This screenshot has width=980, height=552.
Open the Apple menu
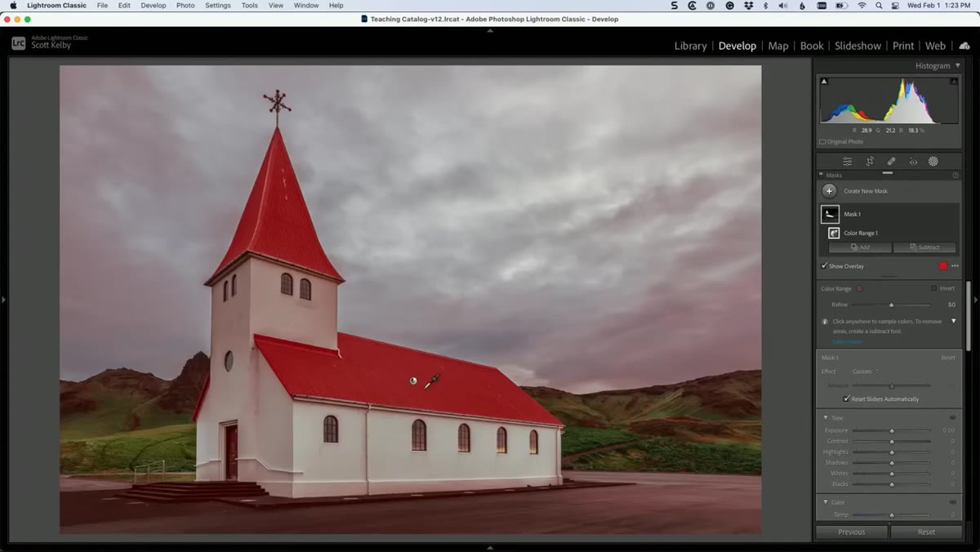point(12,6)
